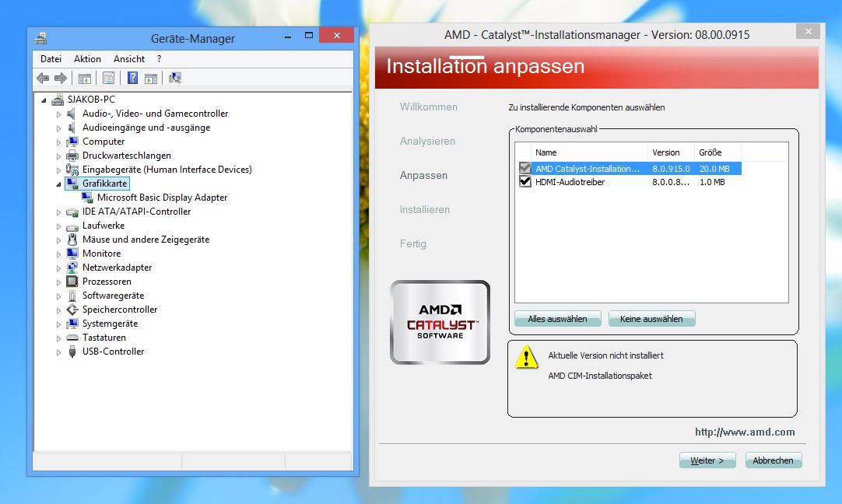Image resolution: width=842 pixels, height=504 pixels.
Task: Click the Alles auswählen button
Action: pos(557,319)
